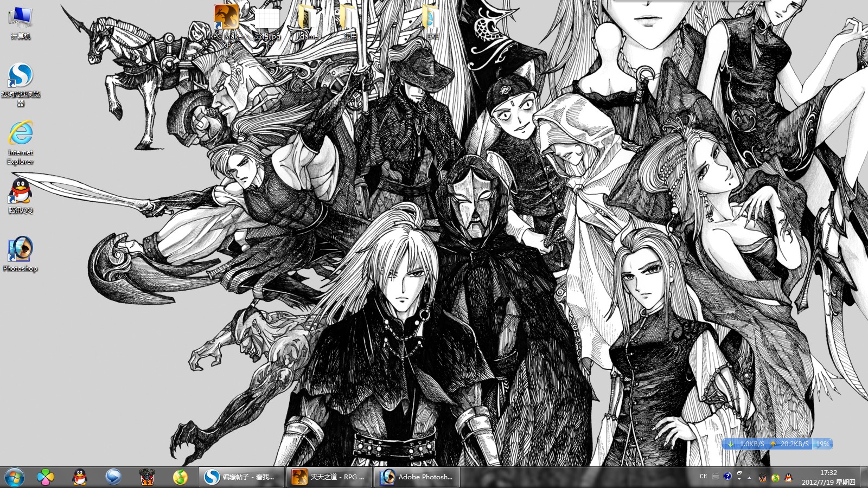
Task: Click the blue round arrow pinned taskbar icon
Action: point(113,477)
